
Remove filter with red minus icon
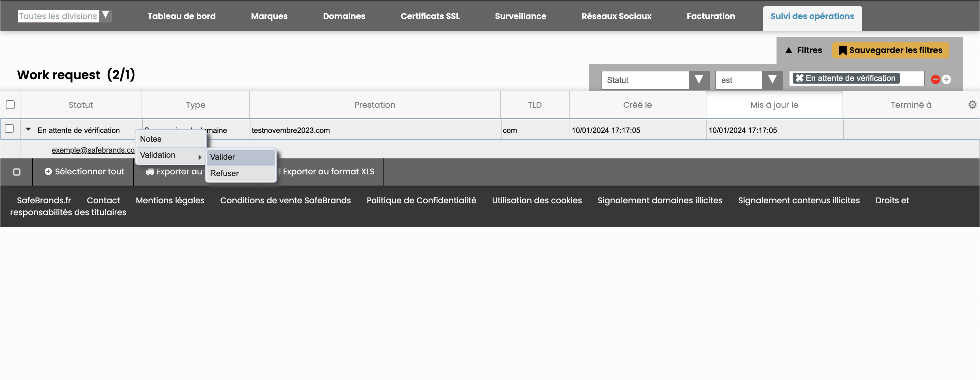935,80
